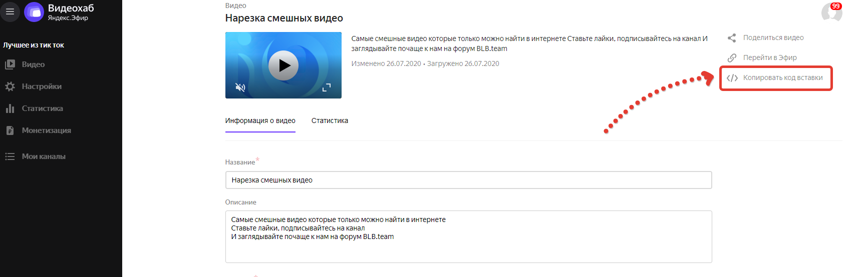Play the video preview
This screenshot has width=868, height=277.
pos(283,65)
